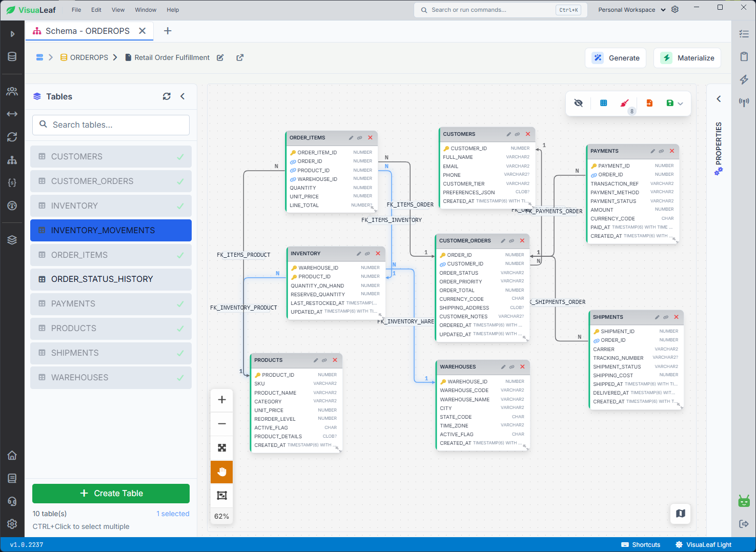The height and width of the screenshot is (552, 756).
Task: Activate the selection frame tool
Action: click(x=222, y=496)
